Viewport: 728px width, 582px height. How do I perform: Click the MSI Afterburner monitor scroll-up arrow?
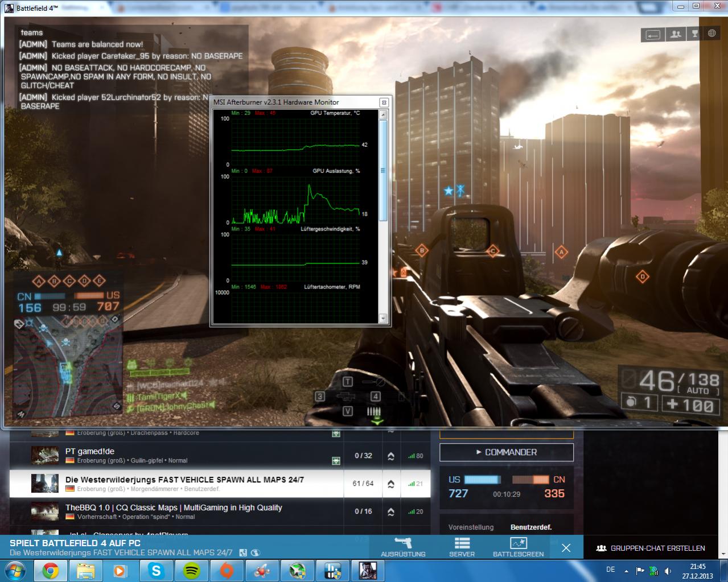[383, 115]
